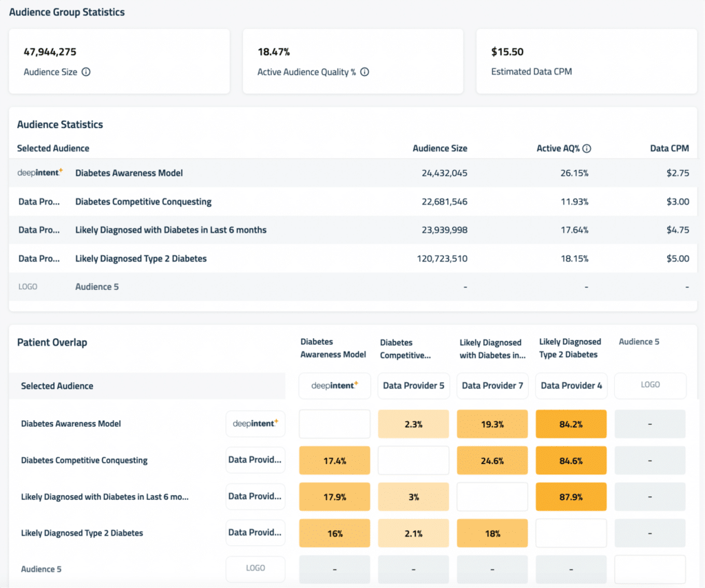Select Audience 5 overlap row label
Viewport: 705px width, 588px height.
tap(41, 569)
